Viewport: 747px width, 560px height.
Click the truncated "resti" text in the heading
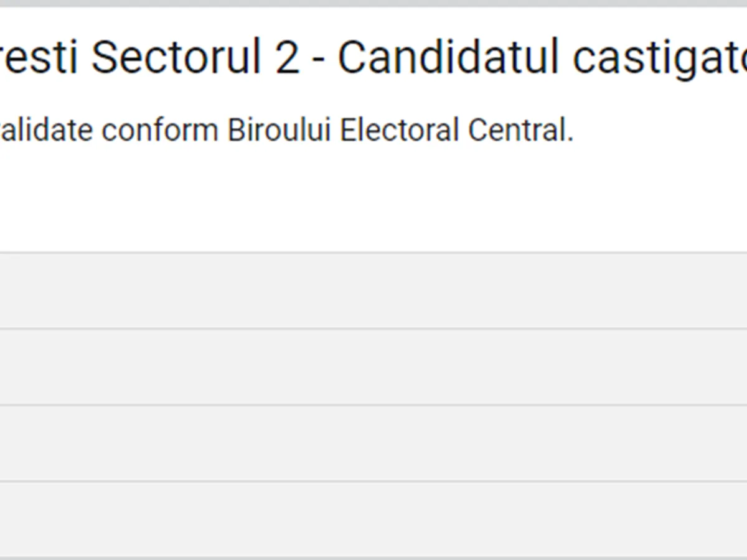click(39, 57)
